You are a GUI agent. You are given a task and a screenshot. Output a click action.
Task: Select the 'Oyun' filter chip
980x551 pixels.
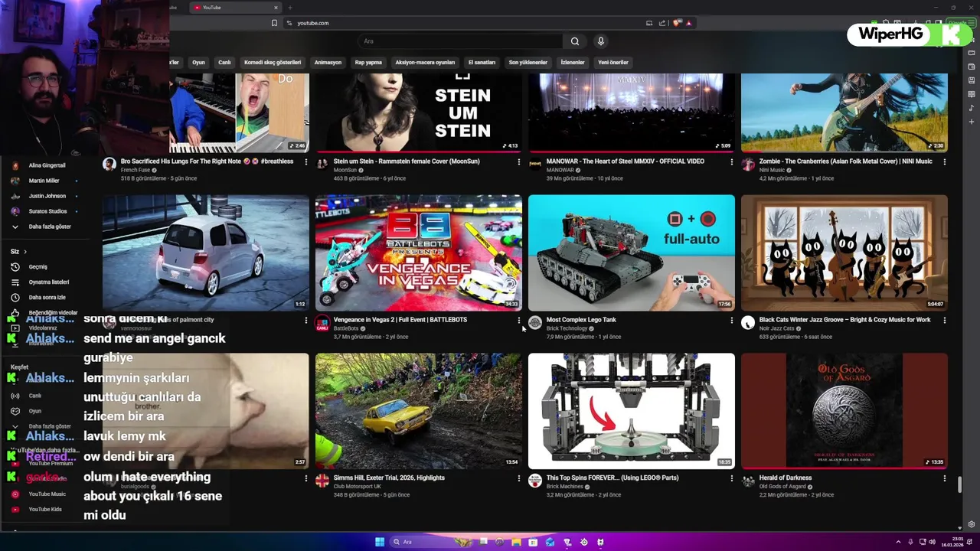point(198,63)
